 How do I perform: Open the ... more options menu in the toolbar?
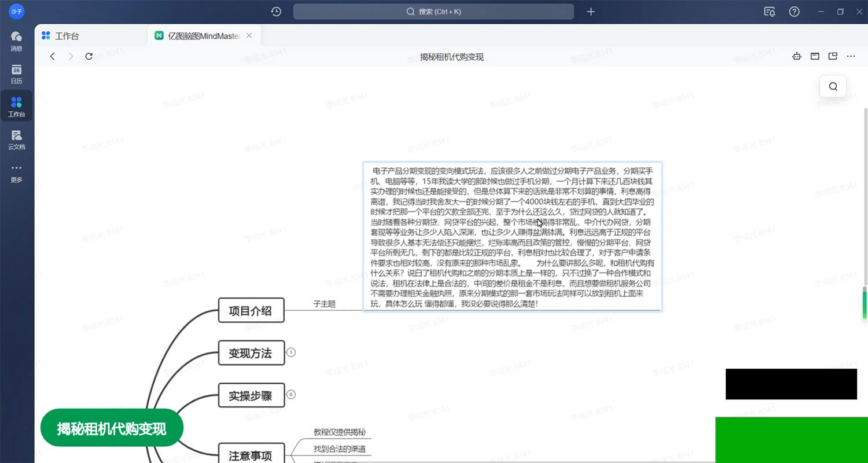[x=851, y=56]
